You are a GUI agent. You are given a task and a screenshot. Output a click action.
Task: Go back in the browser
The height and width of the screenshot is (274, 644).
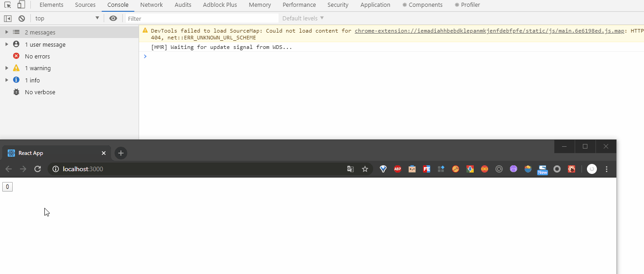point(9,169)
